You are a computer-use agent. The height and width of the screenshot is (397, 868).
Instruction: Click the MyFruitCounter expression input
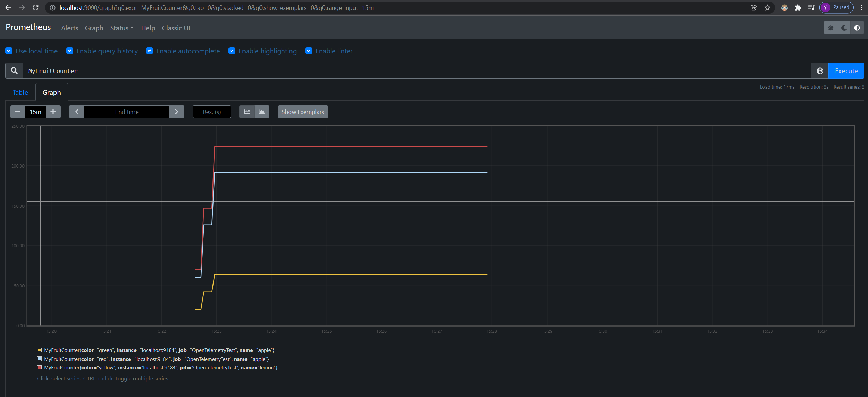(x=417, y=70)
